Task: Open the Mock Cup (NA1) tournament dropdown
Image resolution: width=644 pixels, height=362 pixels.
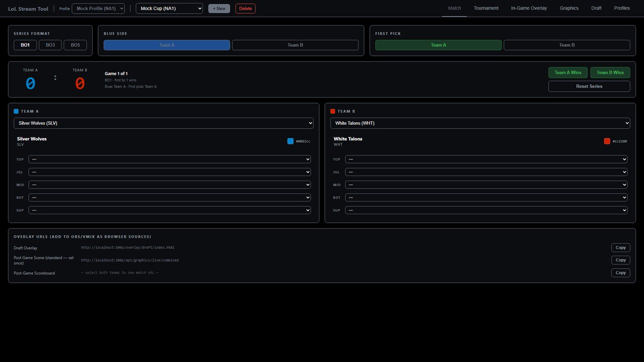Action: point(170,9)
